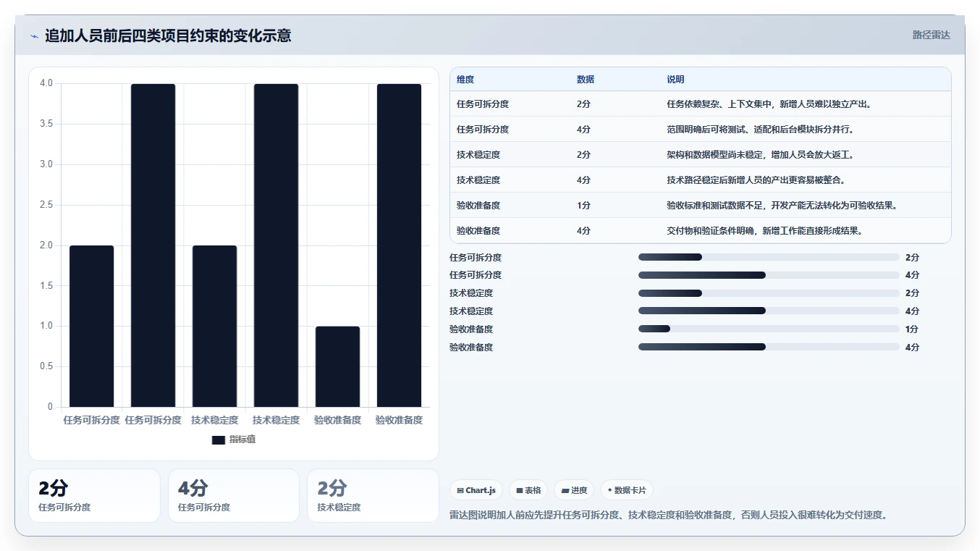Open the 2分 技术稳定度 data card

[x=373, y=495]
